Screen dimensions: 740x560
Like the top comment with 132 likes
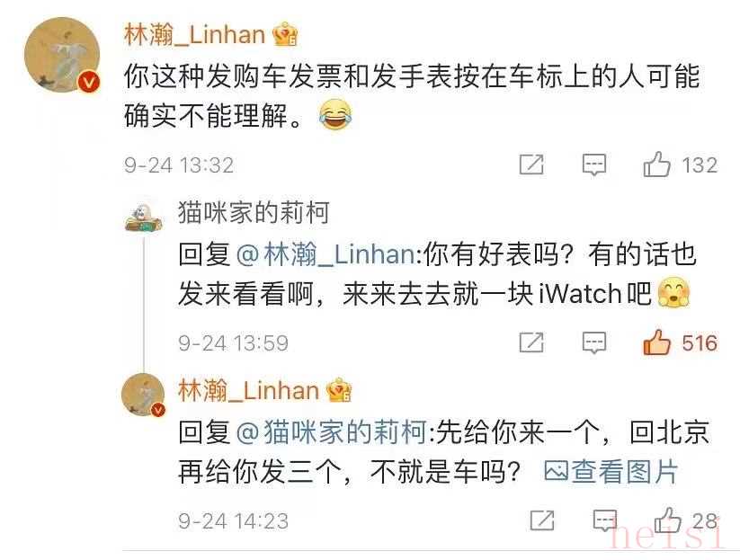(657, 164)
